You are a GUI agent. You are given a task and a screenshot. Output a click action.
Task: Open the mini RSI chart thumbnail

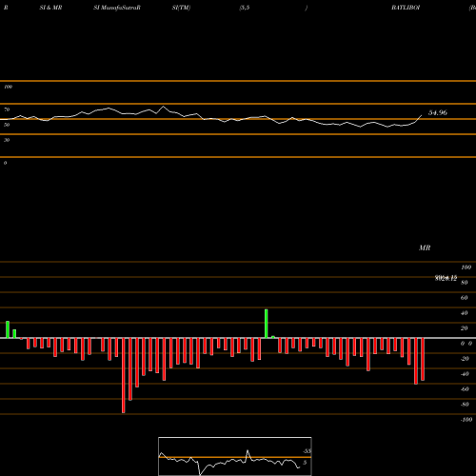[x=235, y=456]
